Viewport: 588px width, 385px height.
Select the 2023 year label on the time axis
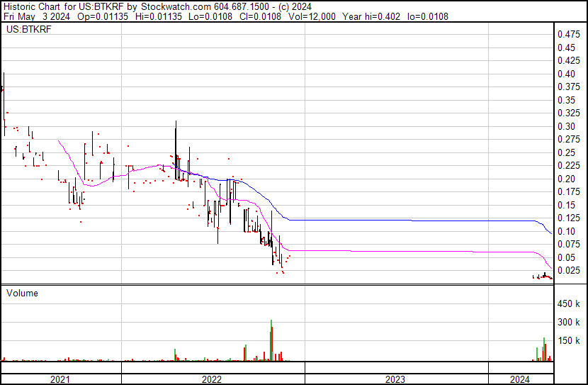coord(395,379)
